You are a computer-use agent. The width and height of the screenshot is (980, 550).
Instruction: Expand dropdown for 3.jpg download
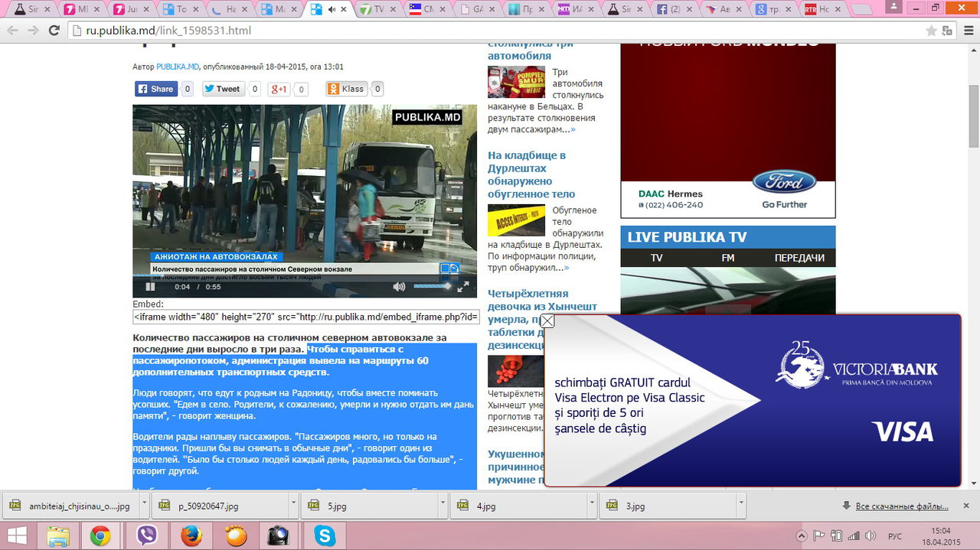click(x=743, y=506)
